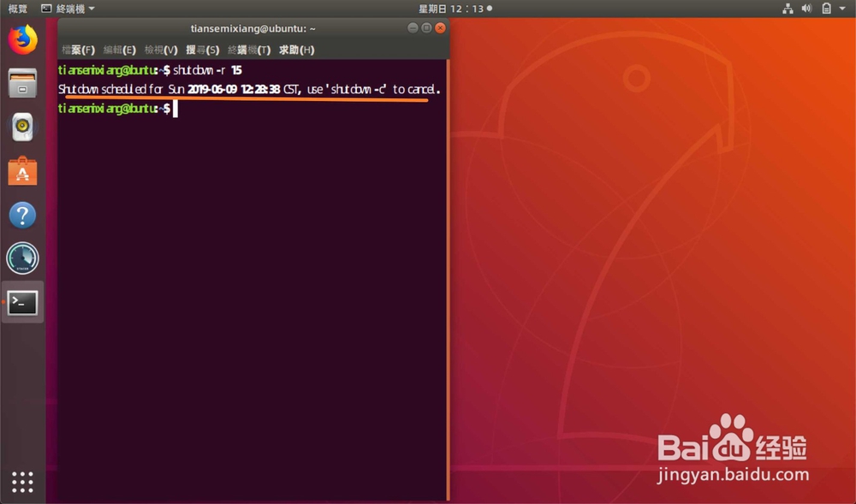This screenshot has width=856, height=504.
Task: Open the Help question-mark icon in the dock
Action: [21, 215]
